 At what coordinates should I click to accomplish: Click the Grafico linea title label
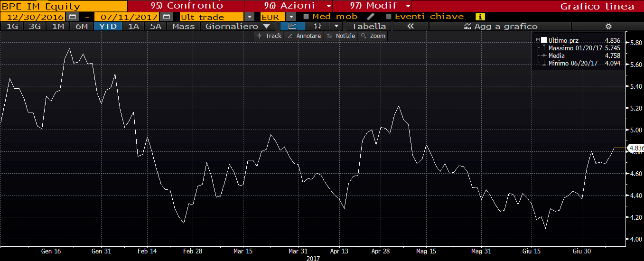[x=597, y=6]
